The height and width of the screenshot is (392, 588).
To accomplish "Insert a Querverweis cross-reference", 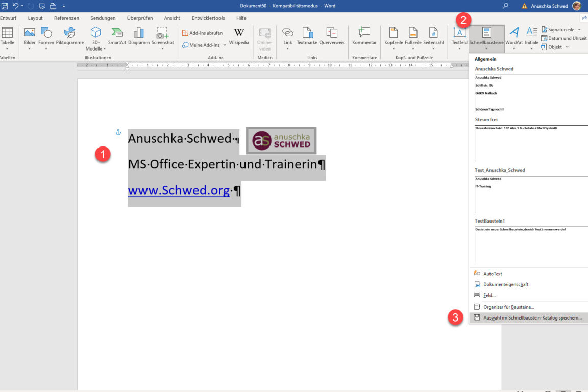I will [332, 36].
